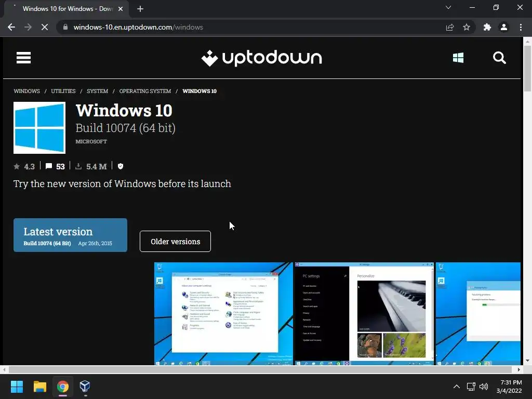Open the site search magnifier
Viewport: 532px width, 399px height.
(499, 58)
